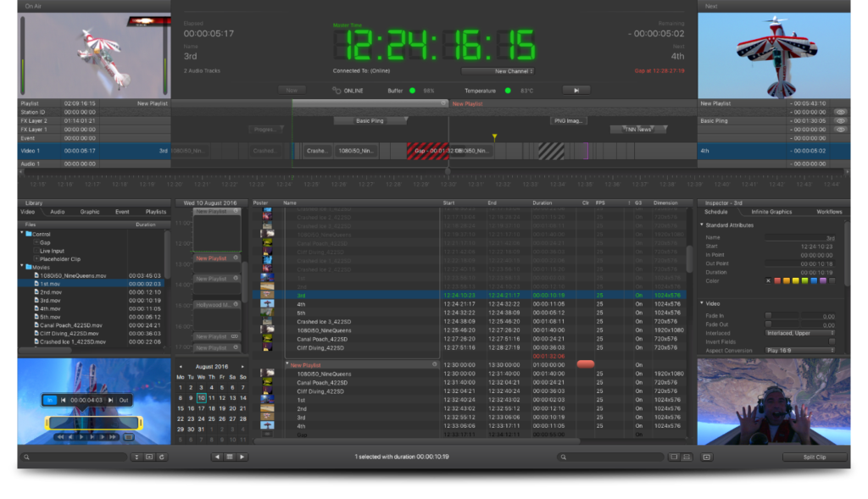Image resolution: width=868 pixels, height=499 pixels.
Task: Open the Interlaced, Upper dropdown
Action: [x=800, y=333]
